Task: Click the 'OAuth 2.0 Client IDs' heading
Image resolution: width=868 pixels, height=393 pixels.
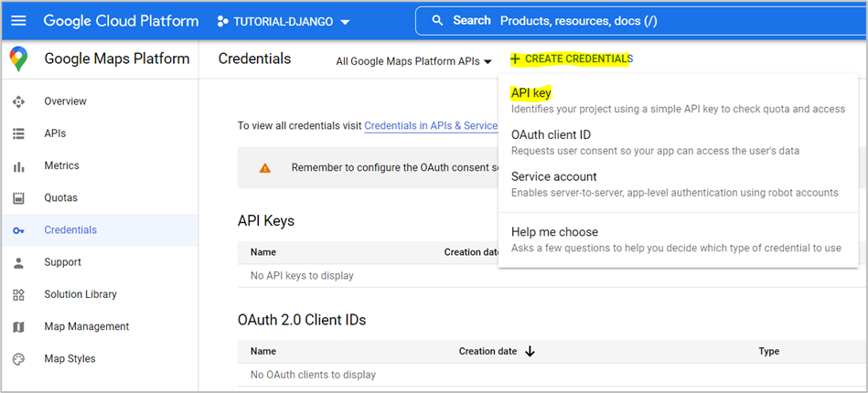Action: (302, 319)
